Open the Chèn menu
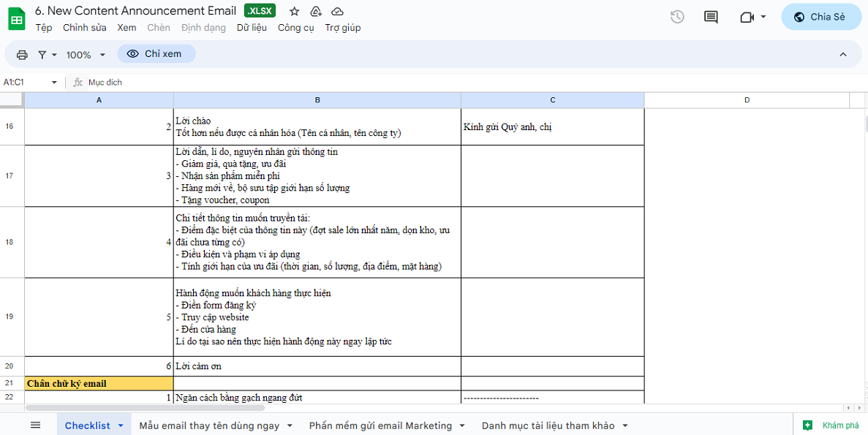868x435 pixels. pos(159,28)
